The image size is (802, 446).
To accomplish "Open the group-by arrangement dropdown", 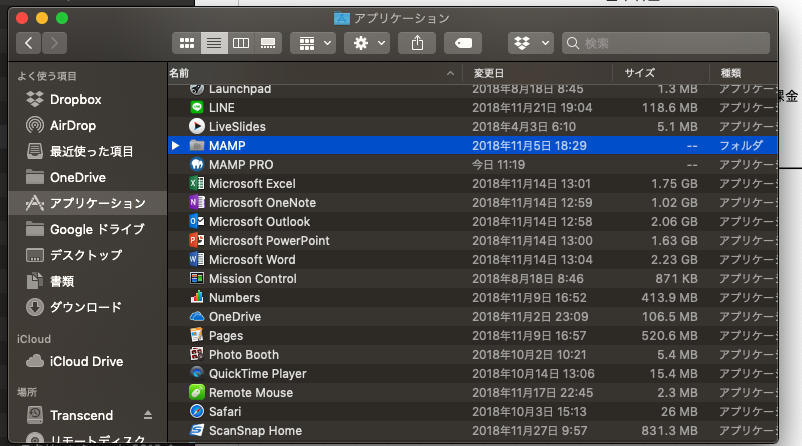I will tap(314, 43).
